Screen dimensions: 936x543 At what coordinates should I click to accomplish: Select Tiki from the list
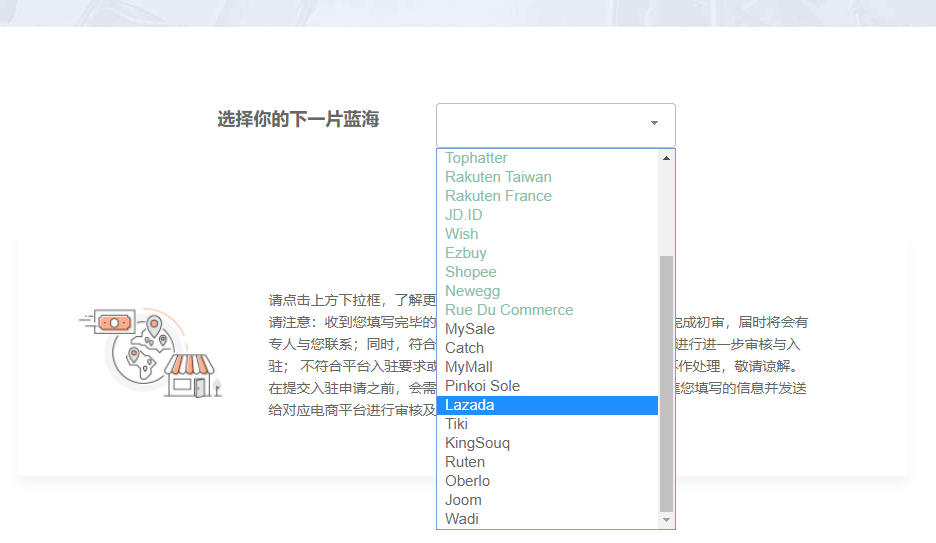click(547, 424)
